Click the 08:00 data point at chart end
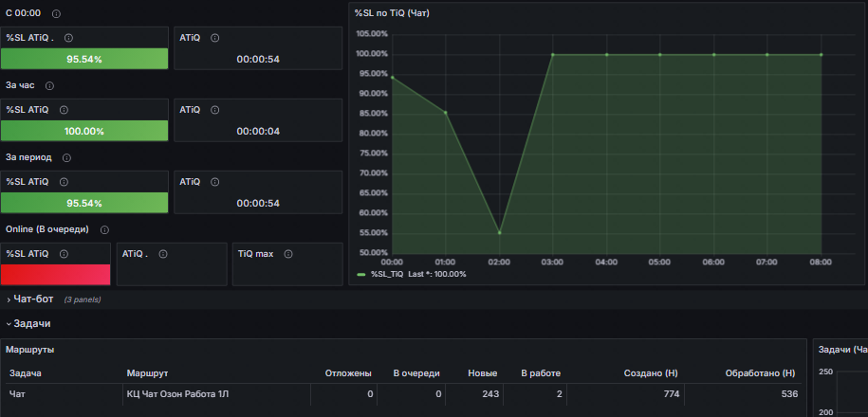The image size is (868, 417). pyautogui.click(x=821, y=54)
